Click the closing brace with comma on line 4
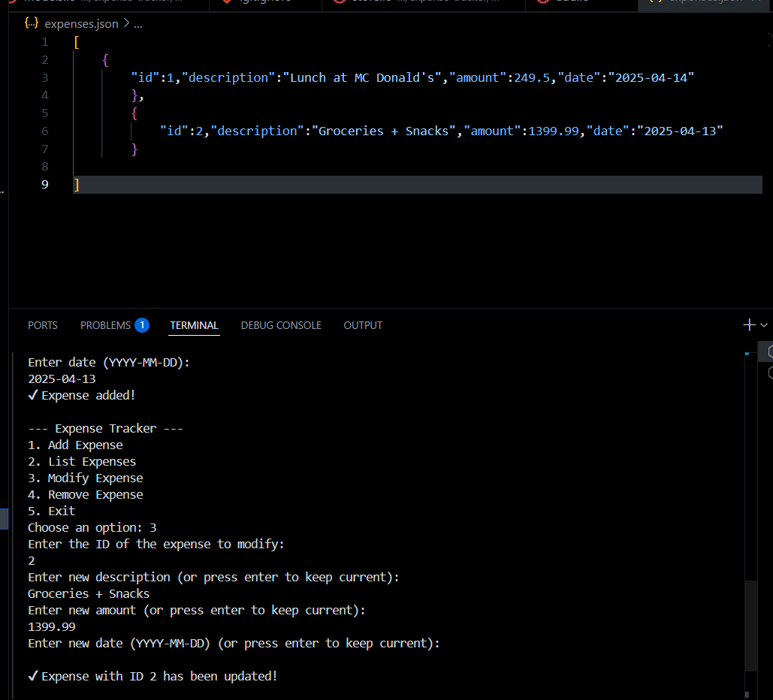 tap(137, 95)
